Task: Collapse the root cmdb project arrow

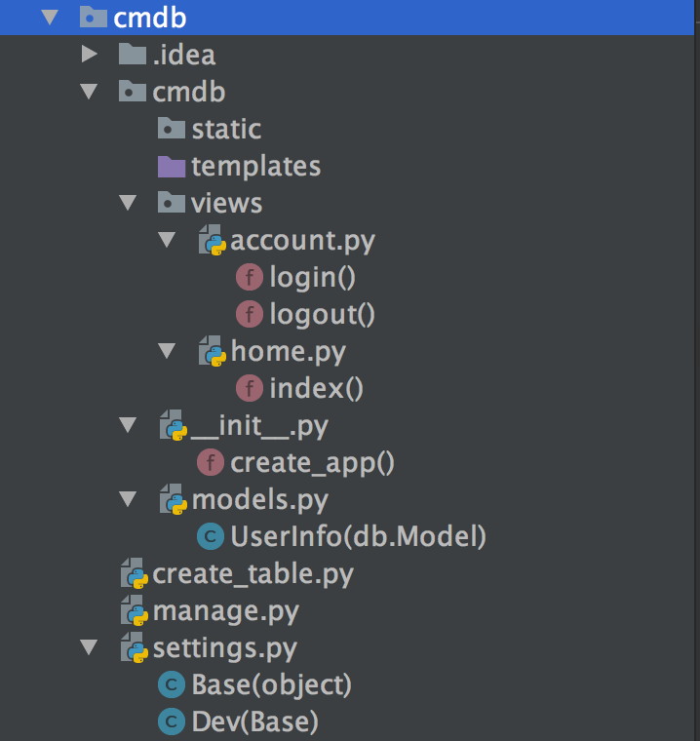Action: (x=51, y=18)
